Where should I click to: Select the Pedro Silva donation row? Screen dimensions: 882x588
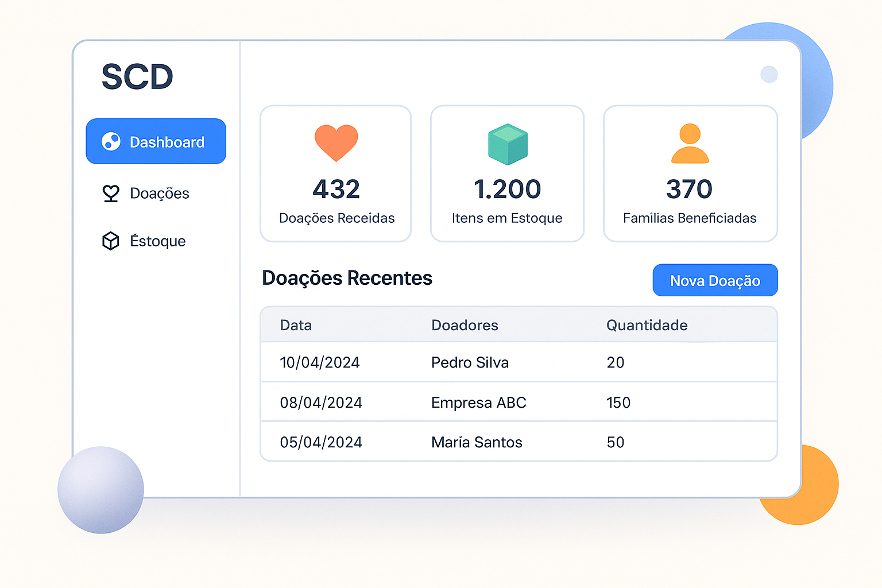[x=470, y=362]
